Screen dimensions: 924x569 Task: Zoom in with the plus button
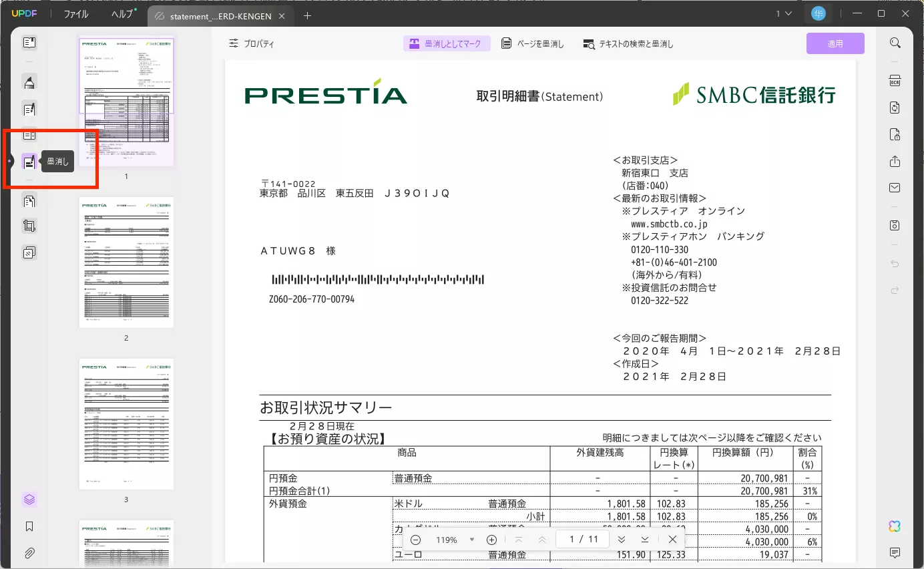tap(491, 540)
